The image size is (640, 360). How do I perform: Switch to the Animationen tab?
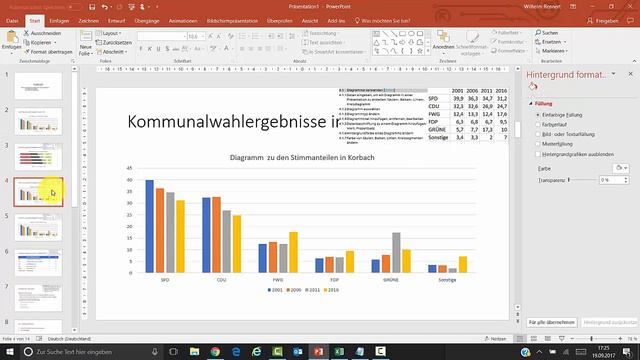(x=183, y=21)
